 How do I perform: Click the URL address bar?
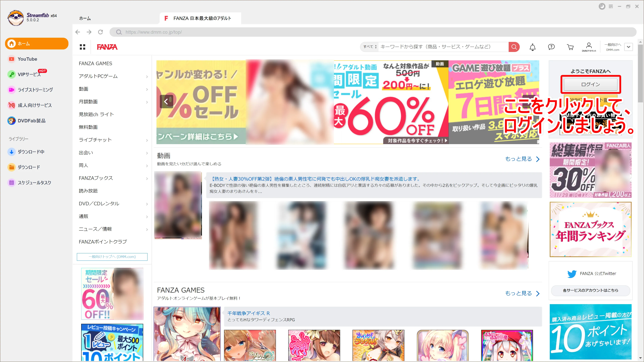[x=373, y=32]
